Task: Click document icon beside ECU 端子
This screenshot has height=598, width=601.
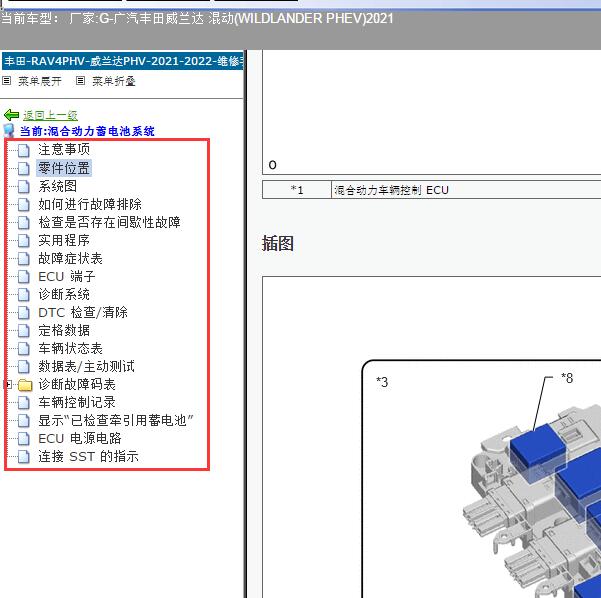Action: point(24,276)
